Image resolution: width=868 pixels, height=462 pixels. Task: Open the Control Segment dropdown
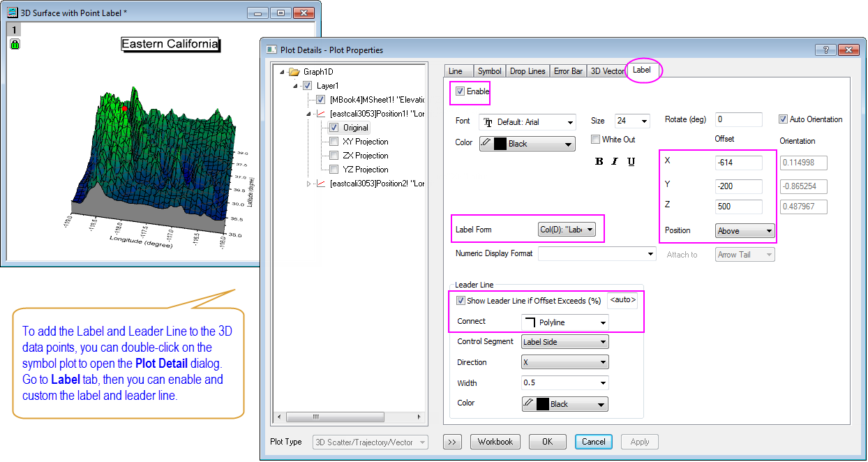(x=565, y=342)
